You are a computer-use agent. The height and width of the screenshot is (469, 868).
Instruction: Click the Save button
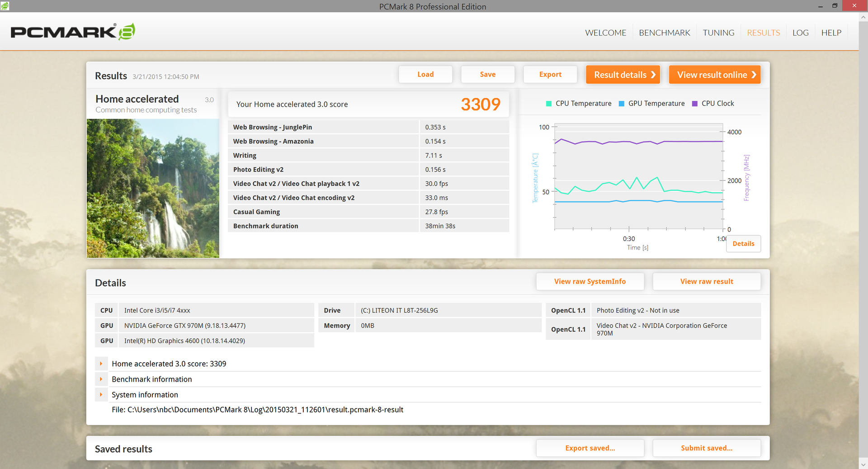(x=488, y=75)
